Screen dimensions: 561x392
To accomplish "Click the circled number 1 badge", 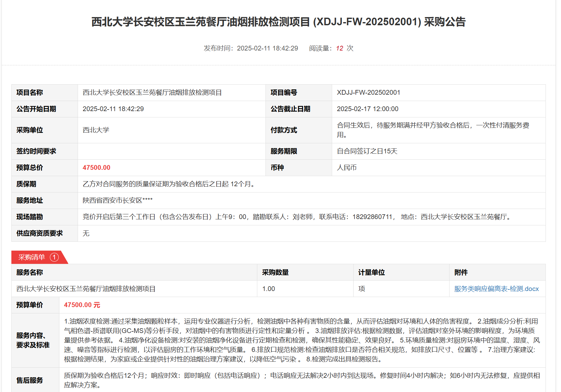I will [x=54, y=257].
